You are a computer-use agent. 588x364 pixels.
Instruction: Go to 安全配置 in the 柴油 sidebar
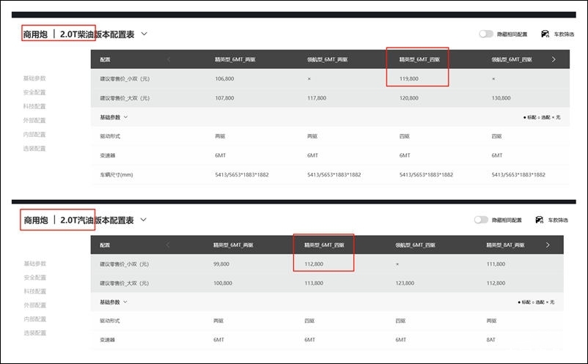34,92
